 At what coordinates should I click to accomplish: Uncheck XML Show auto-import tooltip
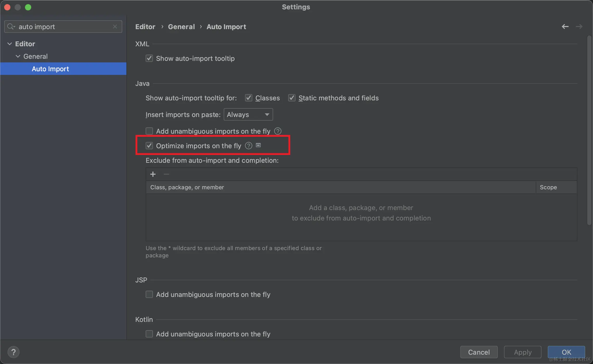[x=149, y=58]
